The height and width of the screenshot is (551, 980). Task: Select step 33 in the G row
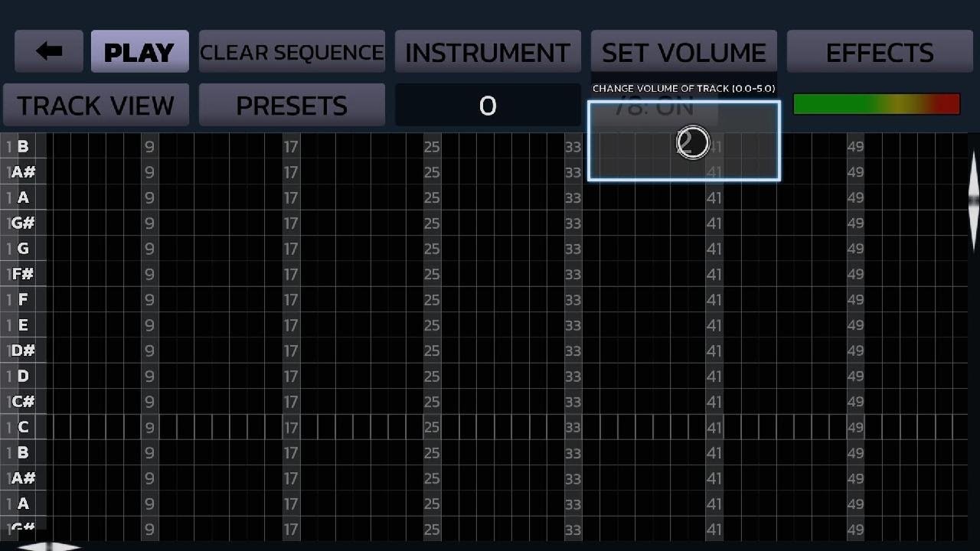(573, 249)
